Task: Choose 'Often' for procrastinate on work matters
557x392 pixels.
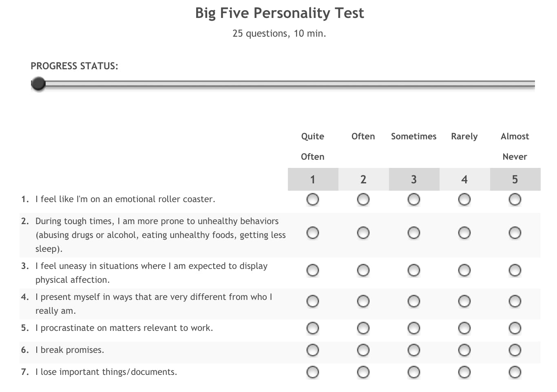Action: click(x=363, y=328)
